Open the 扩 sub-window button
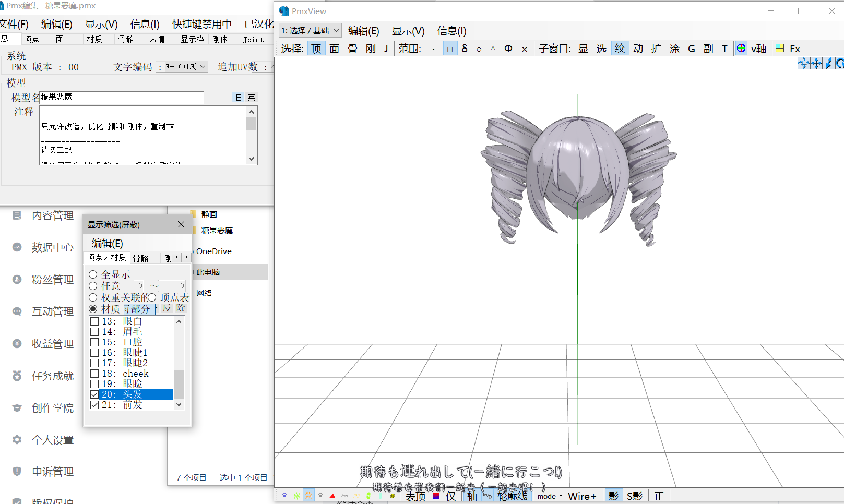The width and height of the screenshot is (844, 504). (657, 49)
